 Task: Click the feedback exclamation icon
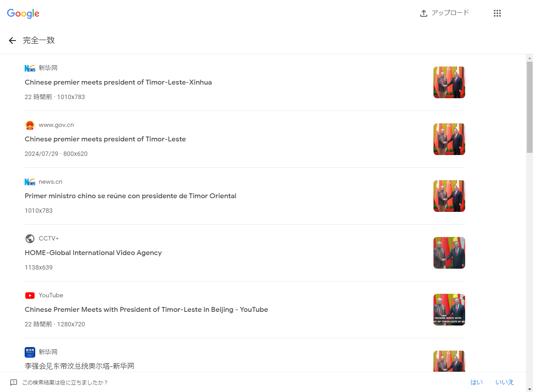(14, 382)
